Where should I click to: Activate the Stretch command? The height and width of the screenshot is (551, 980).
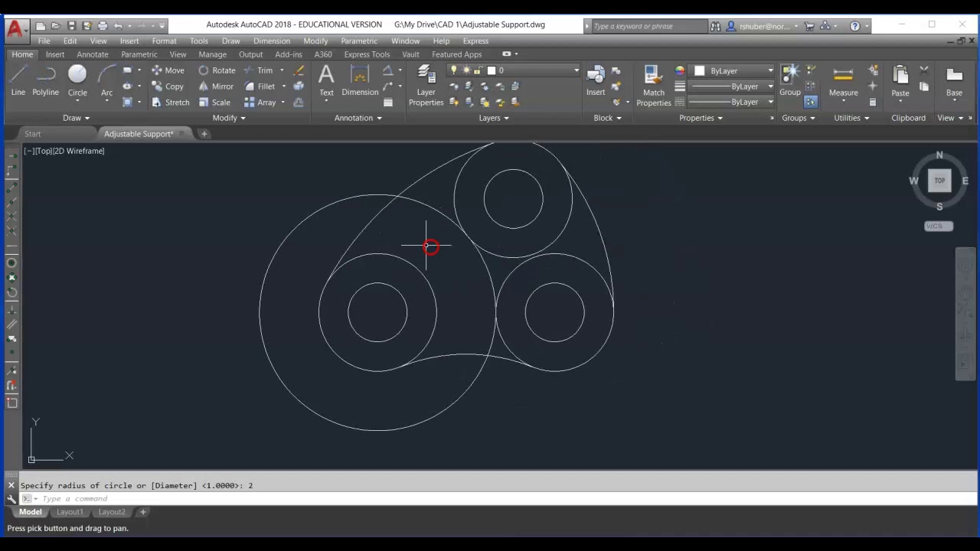(x=170, y=103)
